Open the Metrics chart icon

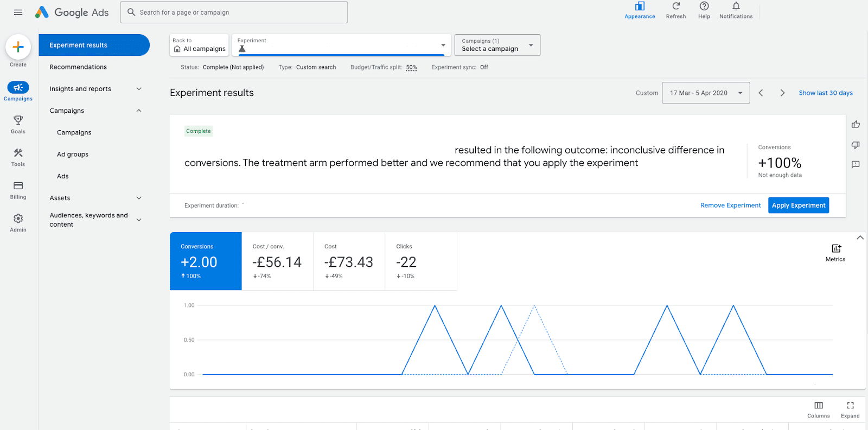pos(836,248)
